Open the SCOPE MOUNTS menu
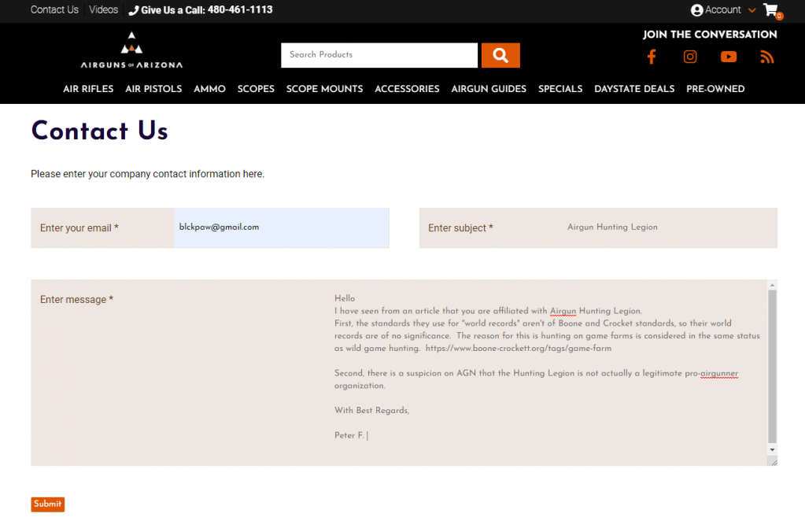 pyautogui.click(x=324, y=89)
